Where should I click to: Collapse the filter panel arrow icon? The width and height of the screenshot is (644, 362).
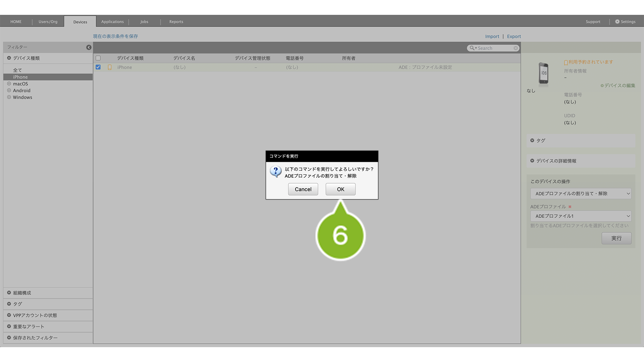point(89,47)
